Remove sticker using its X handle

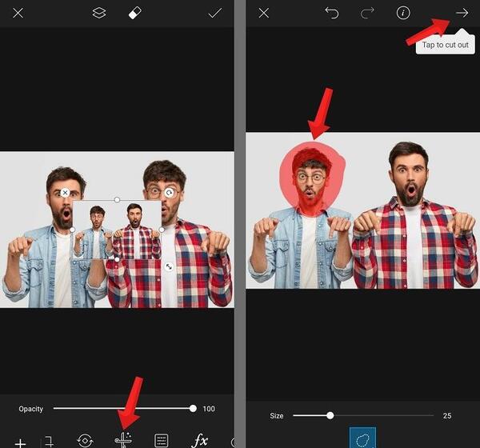[65, 193]
